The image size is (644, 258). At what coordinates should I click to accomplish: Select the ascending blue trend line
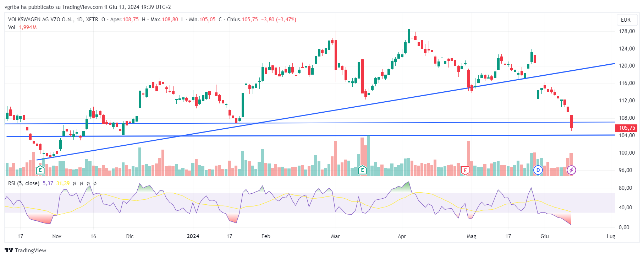326,112
